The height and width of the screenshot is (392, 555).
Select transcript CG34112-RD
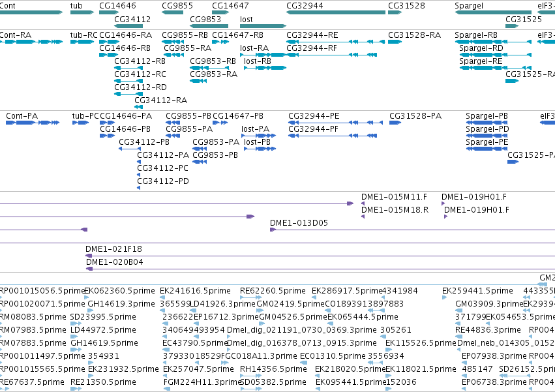pos(128,94)
